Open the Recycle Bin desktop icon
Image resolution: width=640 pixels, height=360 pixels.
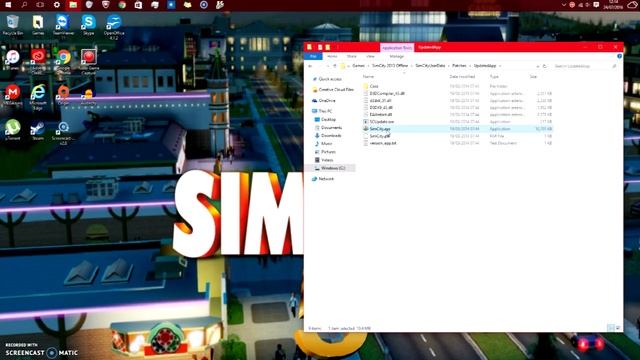[12, 24]
